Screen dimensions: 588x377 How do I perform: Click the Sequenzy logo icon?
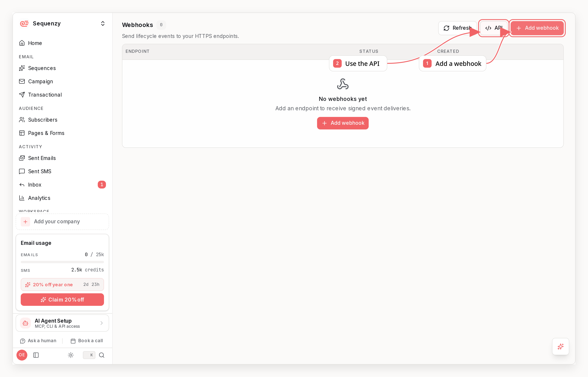coord(24,23)
